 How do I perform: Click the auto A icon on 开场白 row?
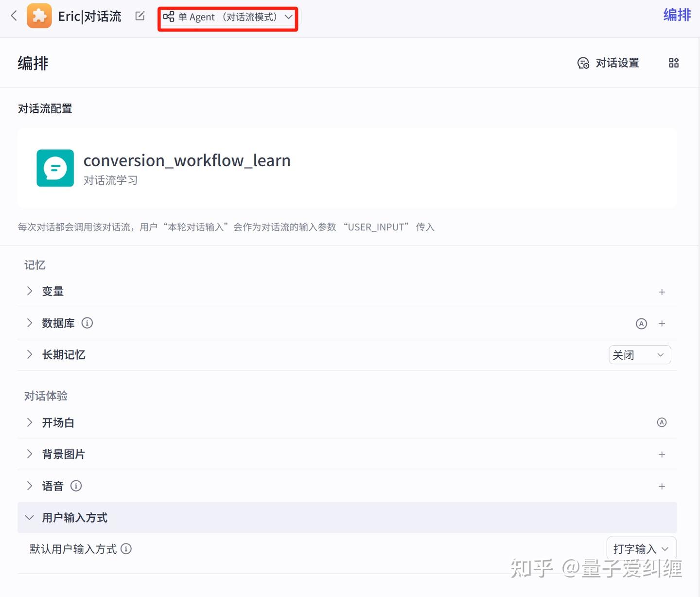point(662,422)
